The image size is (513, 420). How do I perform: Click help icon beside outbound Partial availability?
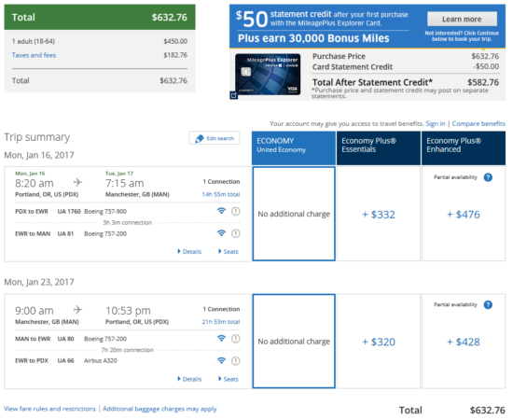click(x=488, y=177)
